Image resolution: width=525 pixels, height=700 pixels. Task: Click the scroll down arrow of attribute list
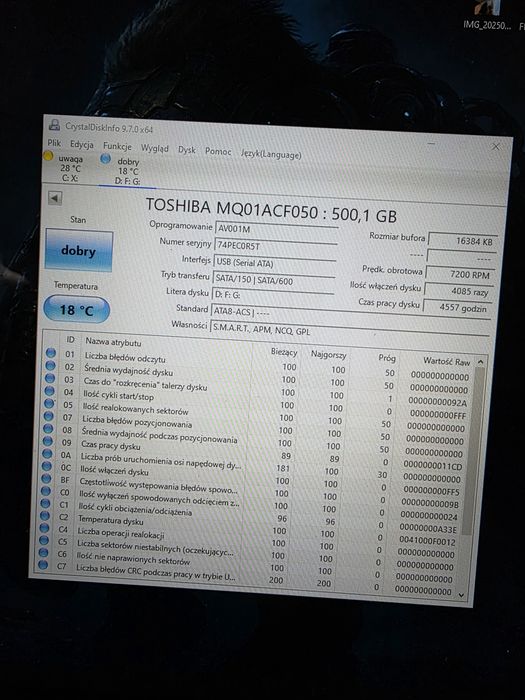pyautogui.click(x=461, y=595)
